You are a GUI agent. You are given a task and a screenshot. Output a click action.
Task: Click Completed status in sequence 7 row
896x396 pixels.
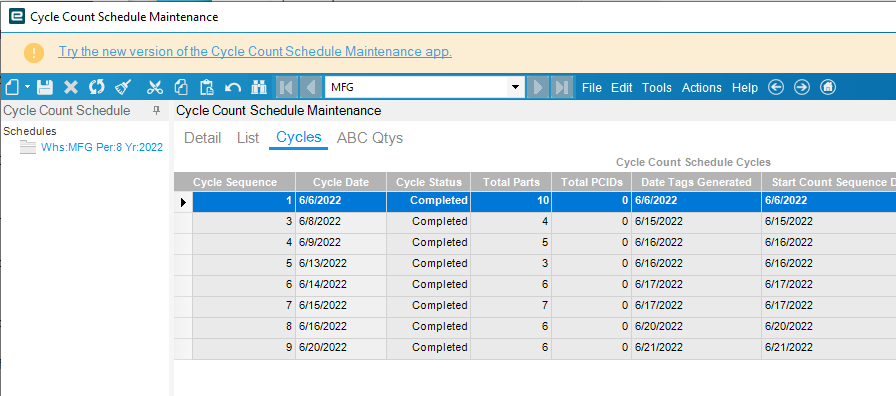[429, 306]
